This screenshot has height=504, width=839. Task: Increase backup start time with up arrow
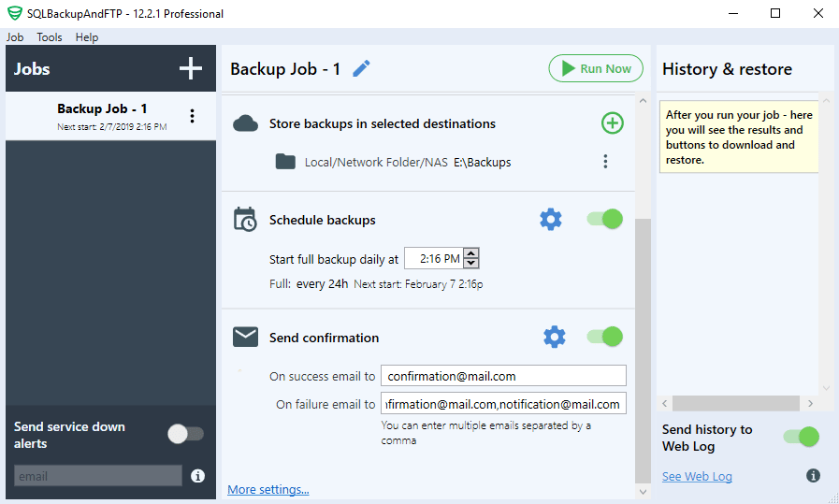[470, 253]
